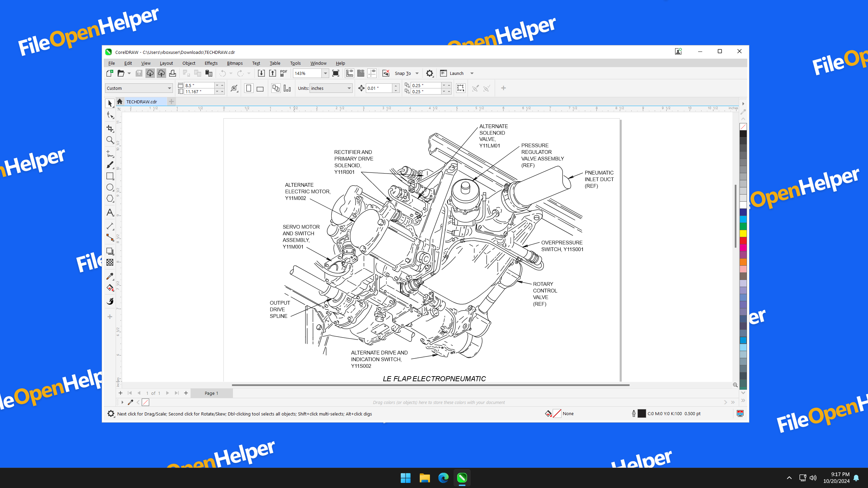Switch to Page 1 tab
Image resolution: width=868 pixels, height=488 pixels.
[x=211, y=393]
